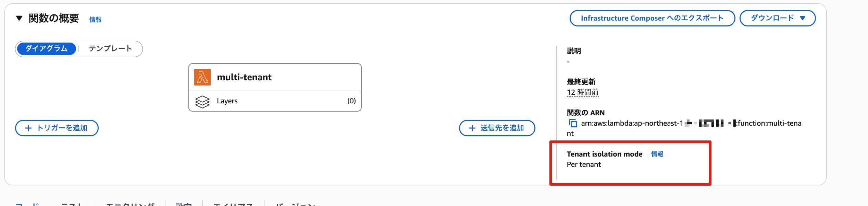
Task: Switch to the モニタリング tab
Action: click(130, 204)
